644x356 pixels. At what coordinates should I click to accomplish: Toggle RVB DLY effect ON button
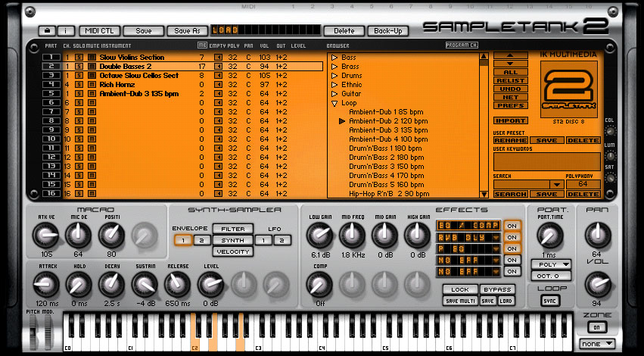512,237
